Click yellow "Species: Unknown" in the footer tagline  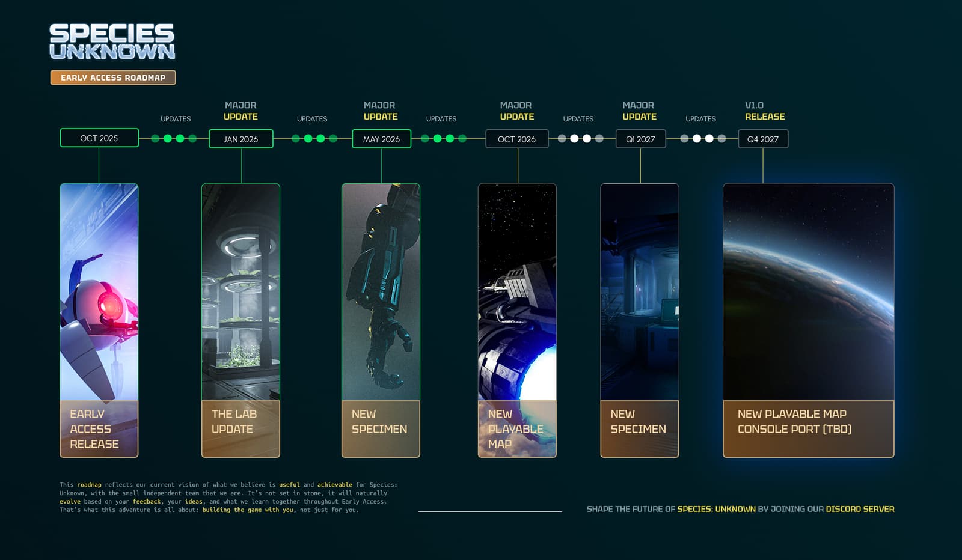click(x=717, y=509)
